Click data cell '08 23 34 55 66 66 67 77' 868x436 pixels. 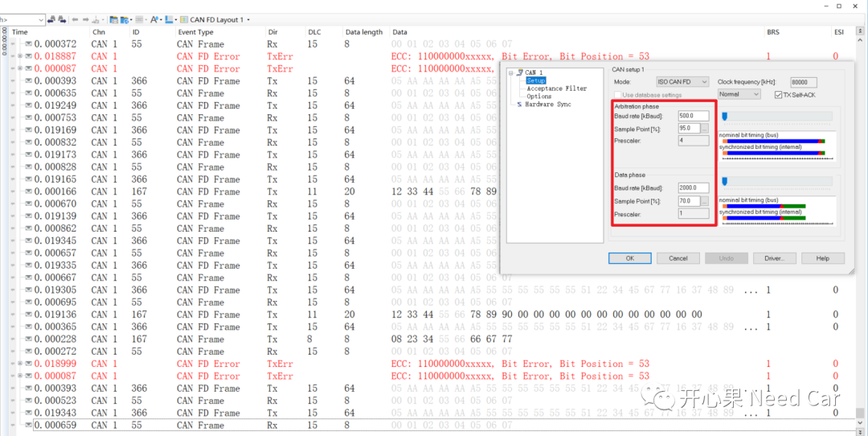click(452, 339)
